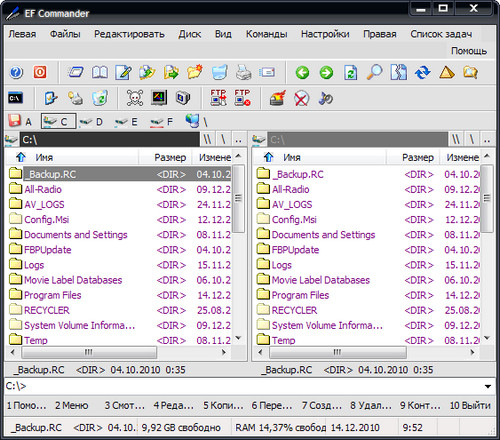Open the Список задач menu

441,34
